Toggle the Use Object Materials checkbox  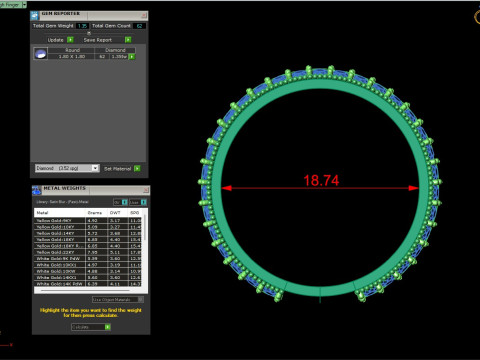click(x=141, y=299)
